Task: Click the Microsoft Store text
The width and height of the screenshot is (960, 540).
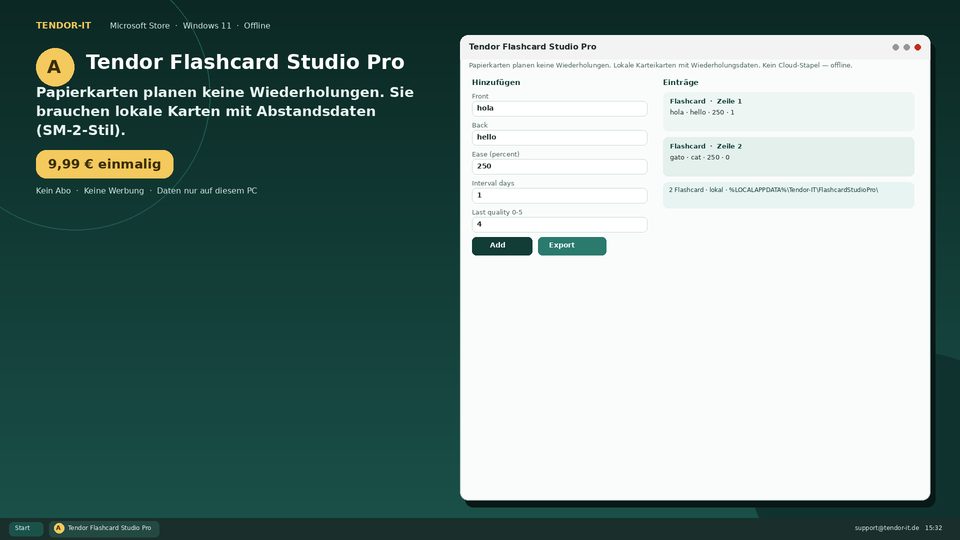Action: pyautogui.click(x=140, y=26)
